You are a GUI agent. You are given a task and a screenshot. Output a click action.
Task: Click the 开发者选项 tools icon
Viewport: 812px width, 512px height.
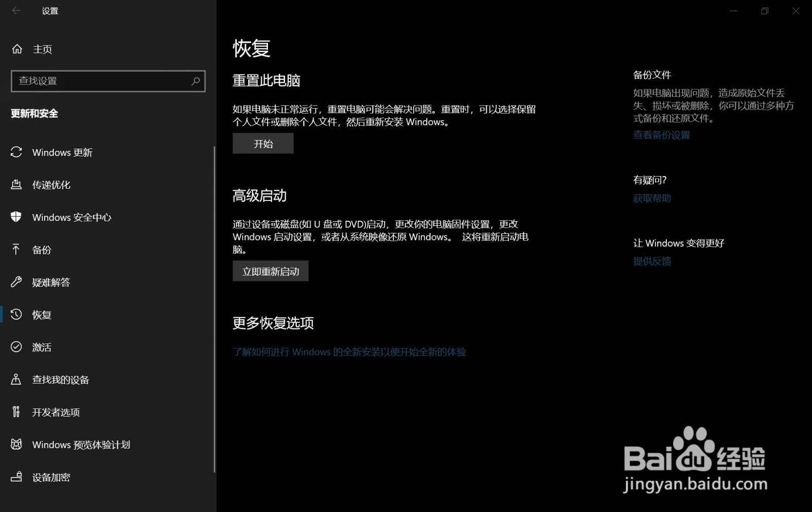16,412
